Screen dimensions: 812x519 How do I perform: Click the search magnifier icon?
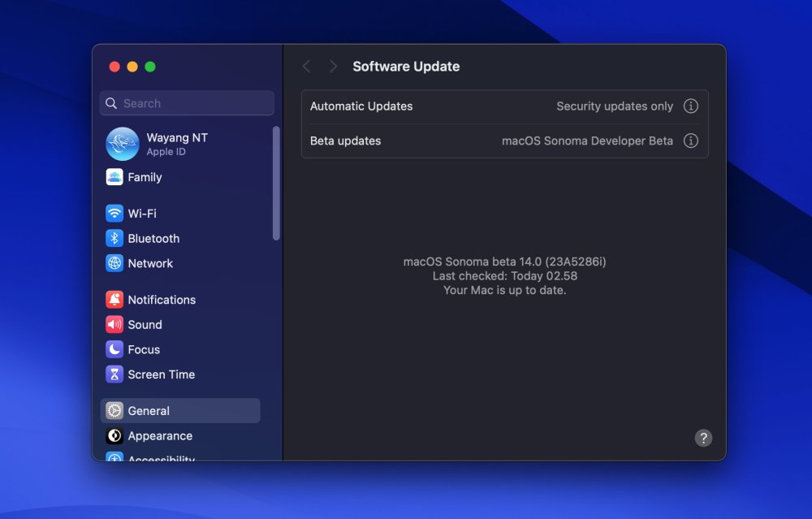pyautogui.click(x=110, y=103)
